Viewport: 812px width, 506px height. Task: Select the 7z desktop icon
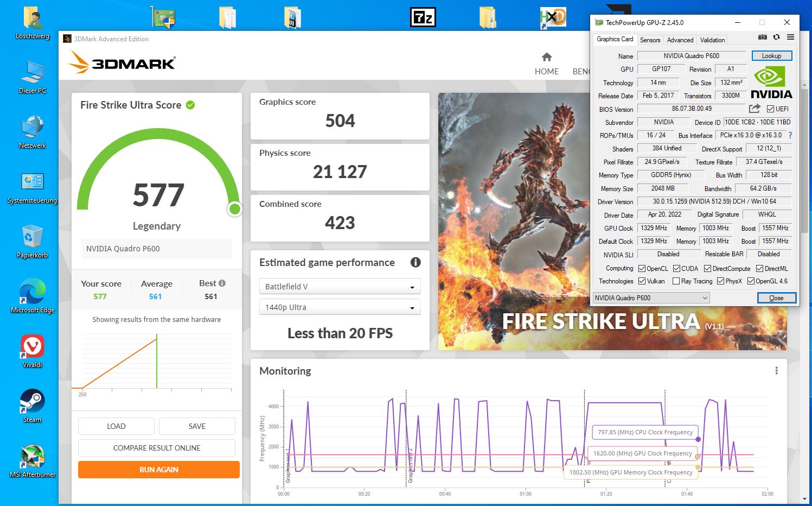pyautogui.click(x=423, y=17)
